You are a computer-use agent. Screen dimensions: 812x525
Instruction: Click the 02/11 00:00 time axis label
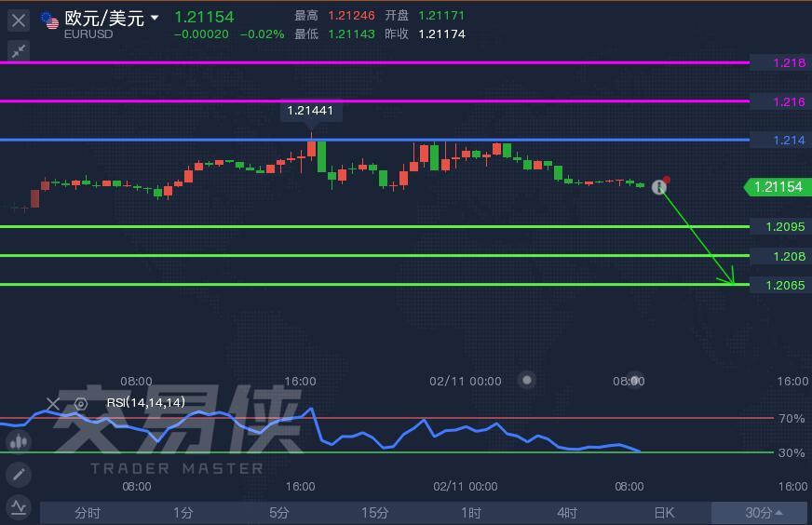click(465, 381)
